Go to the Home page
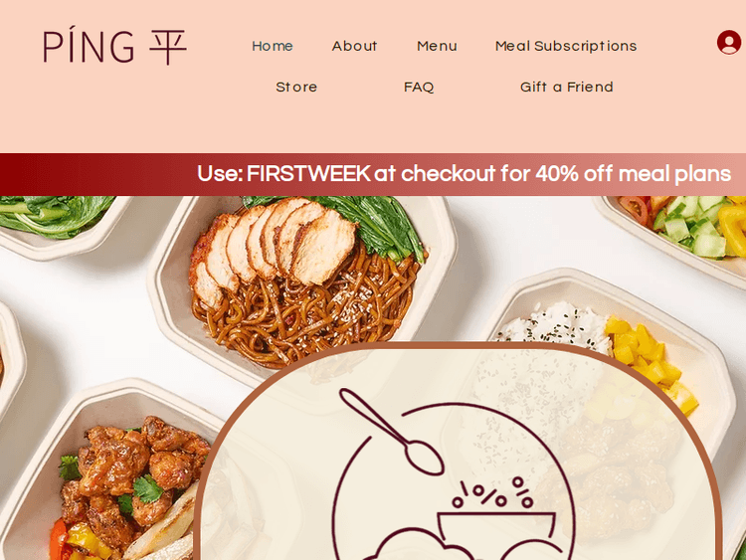 pyautogui.click(x=273, y=46)
